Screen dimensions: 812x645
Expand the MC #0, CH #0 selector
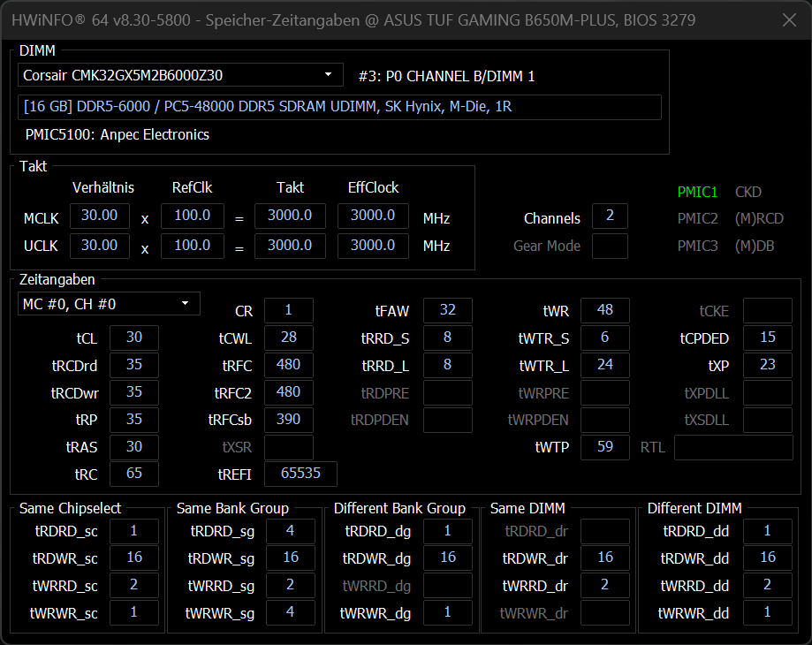[x=109, y=304]
